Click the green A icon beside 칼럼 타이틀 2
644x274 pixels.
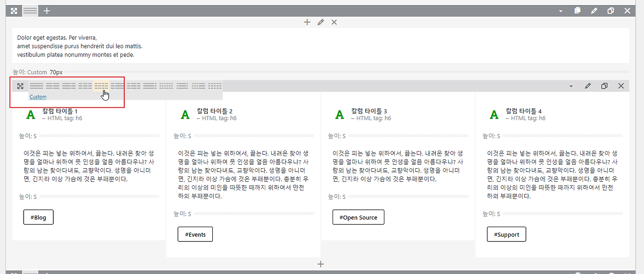[x=185, y=115]
